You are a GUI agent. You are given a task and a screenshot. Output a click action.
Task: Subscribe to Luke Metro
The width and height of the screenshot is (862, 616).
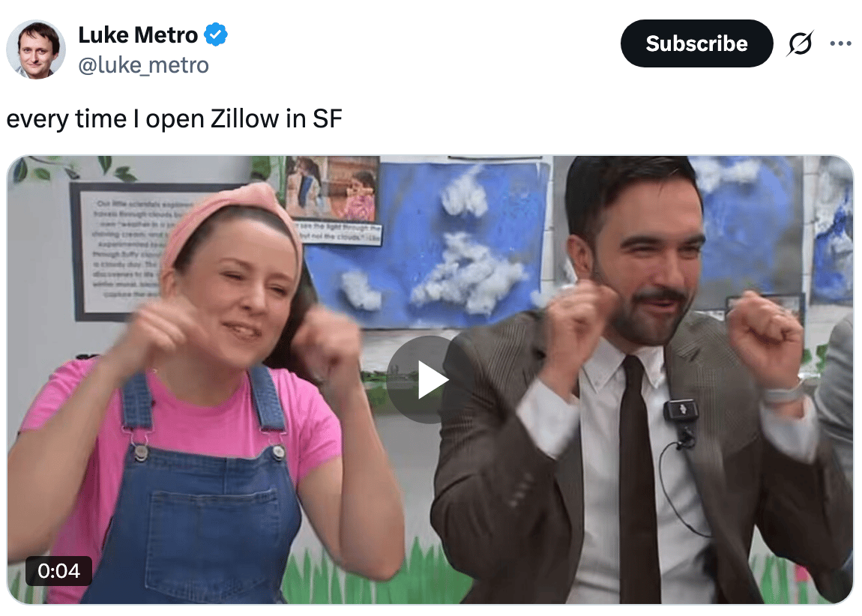[696, 43]
